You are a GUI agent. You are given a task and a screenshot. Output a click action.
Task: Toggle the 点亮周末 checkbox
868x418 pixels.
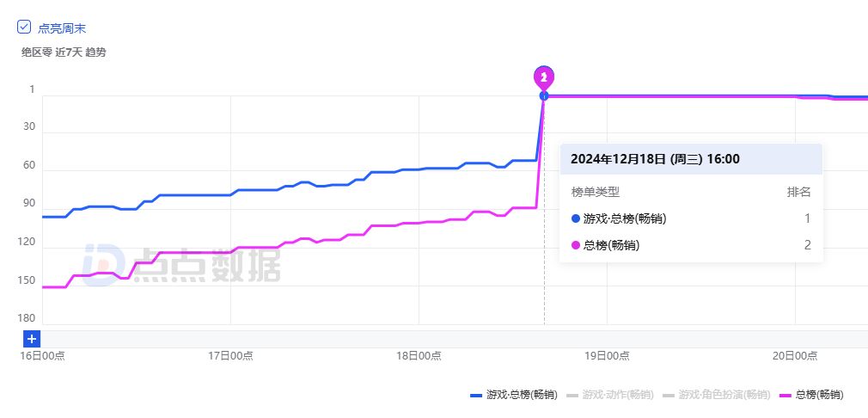(x=24, y=27)
